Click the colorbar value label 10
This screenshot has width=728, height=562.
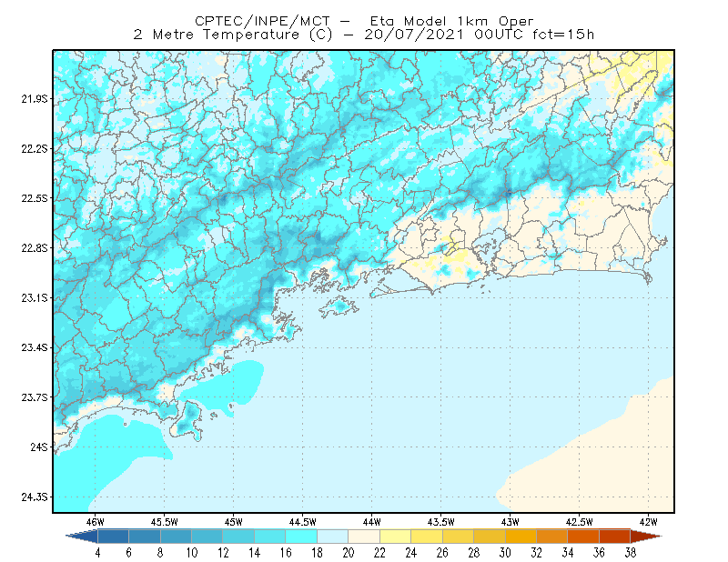click(192, 553)
